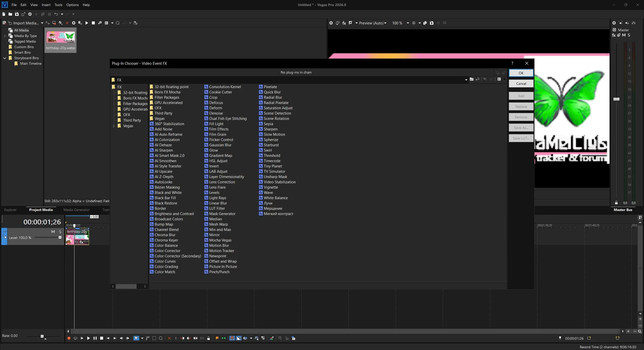The height and width of the screenshot is (350, 644).
Task: Insert a marker using the orange marker icon
Action: click(217, 338)
